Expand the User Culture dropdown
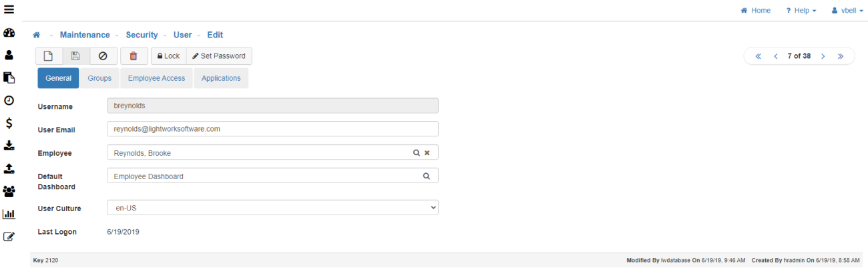This screenshot has height=270, width=868. (272, 208)
